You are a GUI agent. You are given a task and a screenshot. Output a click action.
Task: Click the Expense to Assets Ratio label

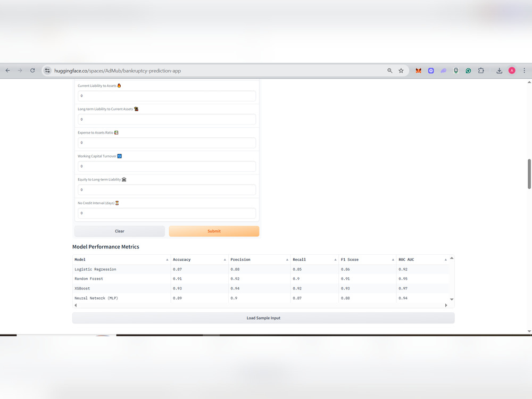pyautogui.click(x=95, y=132)
